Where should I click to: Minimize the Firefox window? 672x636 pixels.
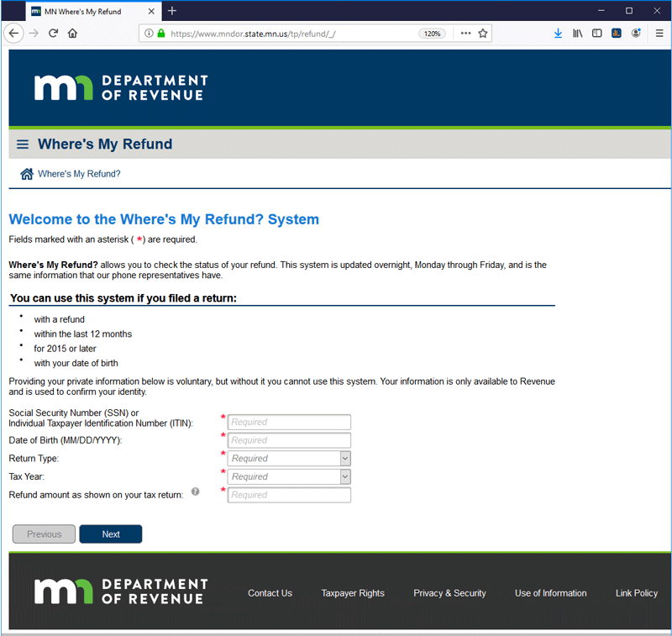[601, 11]
